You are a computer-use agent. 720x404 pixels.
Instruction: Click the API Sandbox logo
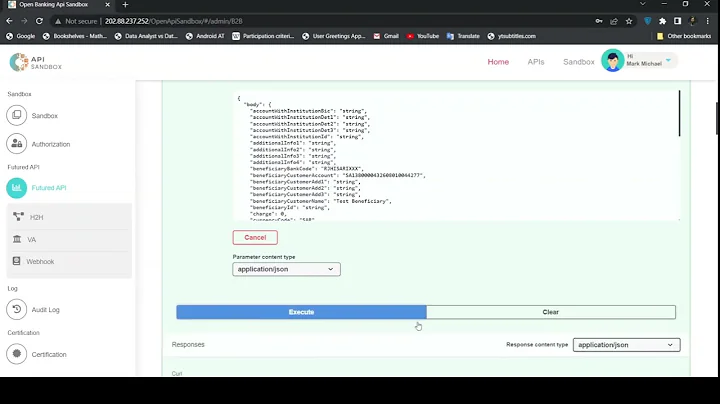pyautogui.click(x=36, y=62)
